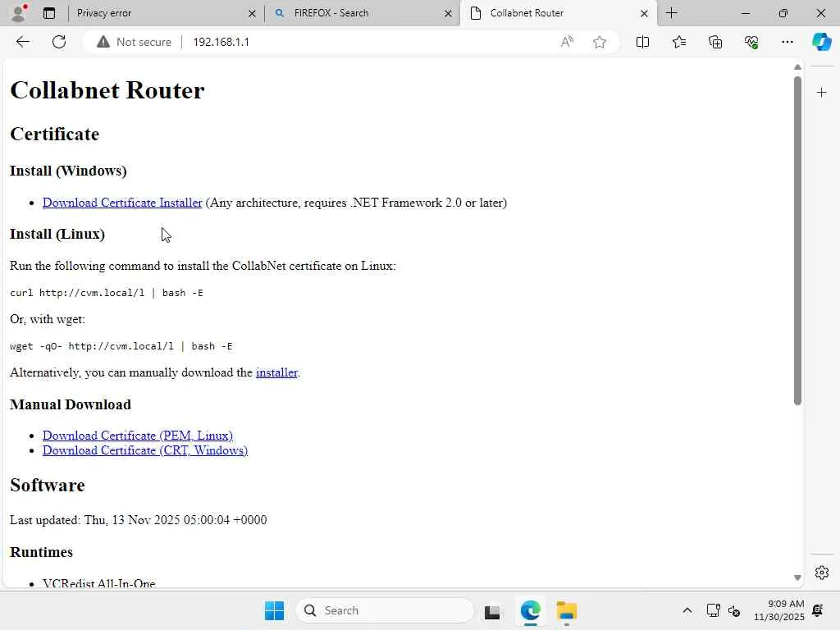The width and height of the screenshot is (840, 630).
Task: Open Browser essentials heart icon
Action: (751, 42)
